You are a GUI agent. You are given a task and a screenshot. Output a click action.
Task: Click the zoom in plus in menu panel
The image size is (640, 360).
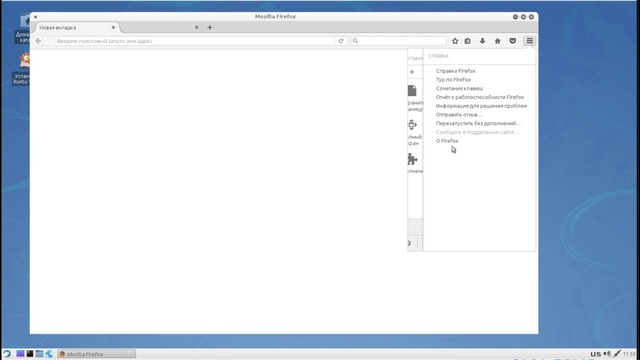click(x=412, y=72)
